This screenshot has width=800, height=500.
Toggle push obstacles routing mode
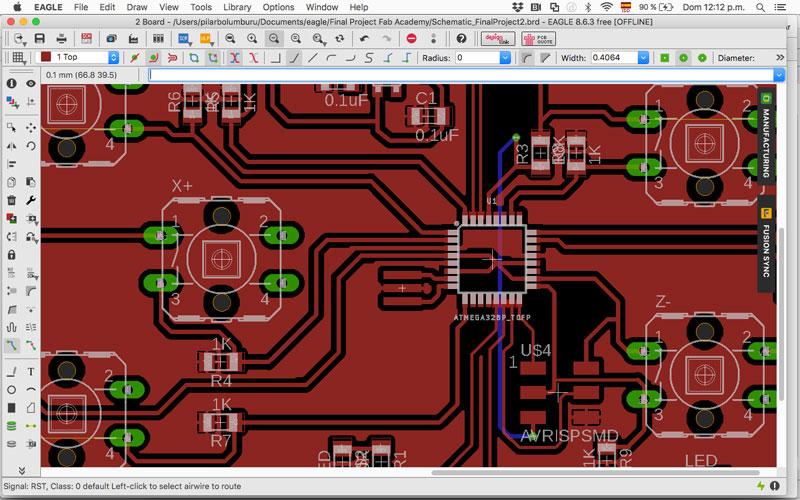(172, 58)
